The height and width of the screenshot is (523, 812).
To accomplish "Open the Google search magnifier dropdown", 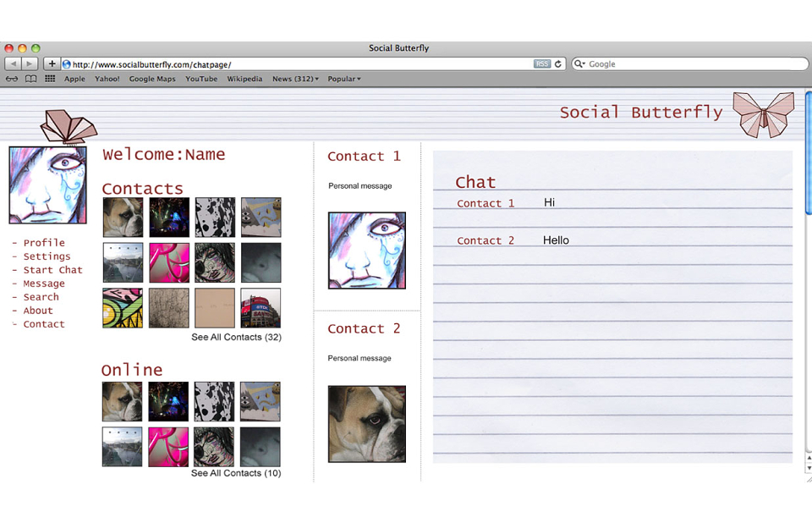I will tap(579, 63).
